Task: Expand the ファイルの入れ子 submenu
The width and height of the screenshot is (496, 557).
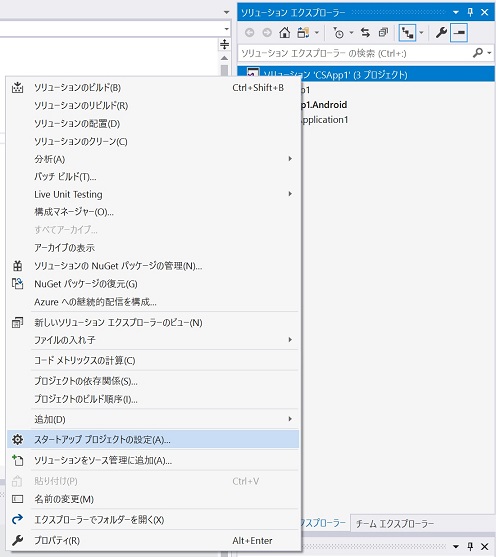Action: [290, 340]
